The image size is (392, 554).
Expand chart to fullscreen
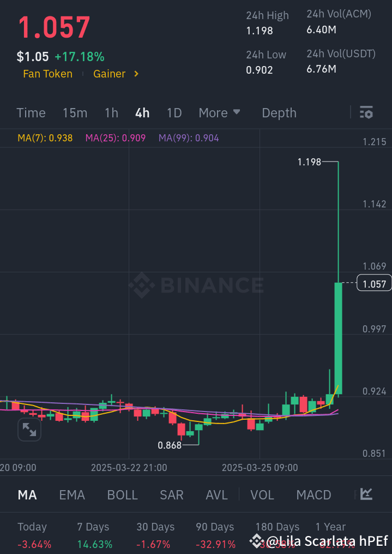point(29,430)
